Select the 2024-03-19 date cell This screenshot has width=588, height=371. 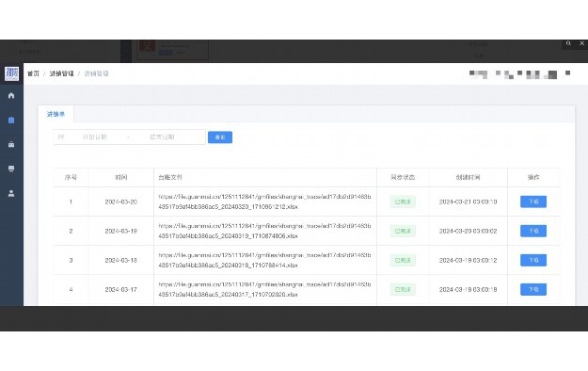(x=120, y=231)
